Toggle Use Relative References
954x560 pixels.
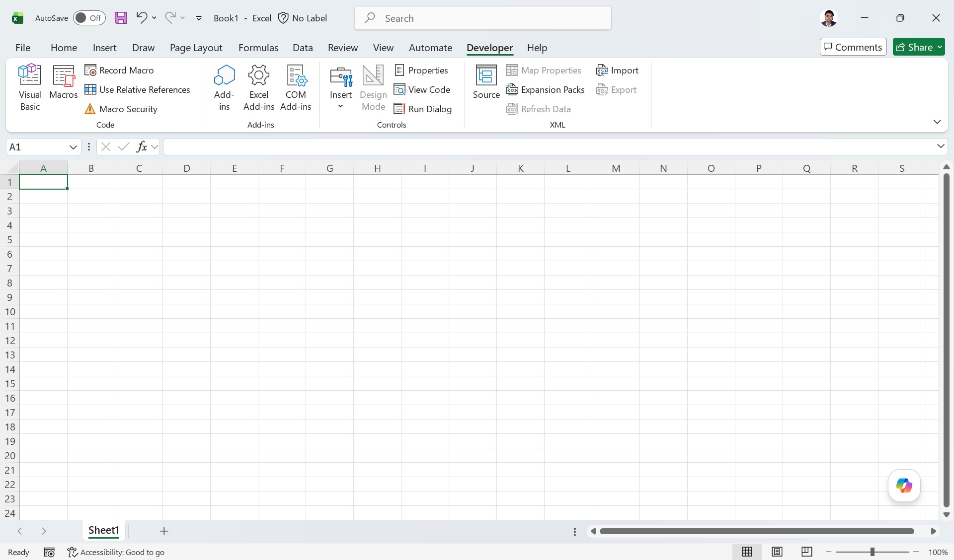pyautogui.click(x=137, y=89)
